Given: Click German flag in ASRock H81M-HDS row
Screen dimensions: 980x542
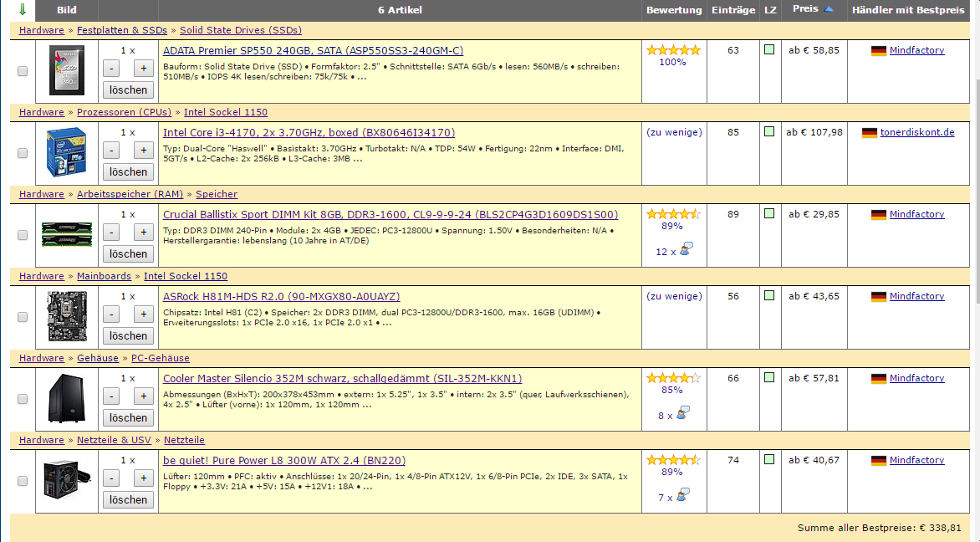Looking at the screenshot, I should [879, 296].
